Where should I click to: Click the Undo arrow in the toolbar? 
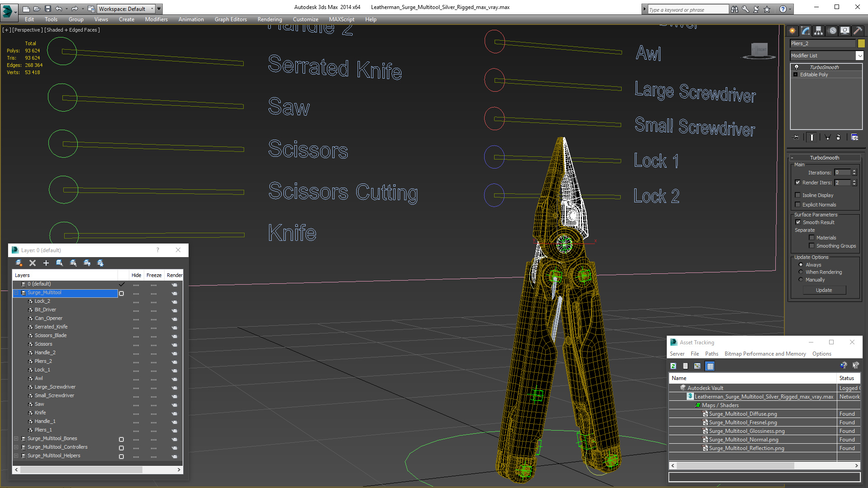tap(58, 9)
